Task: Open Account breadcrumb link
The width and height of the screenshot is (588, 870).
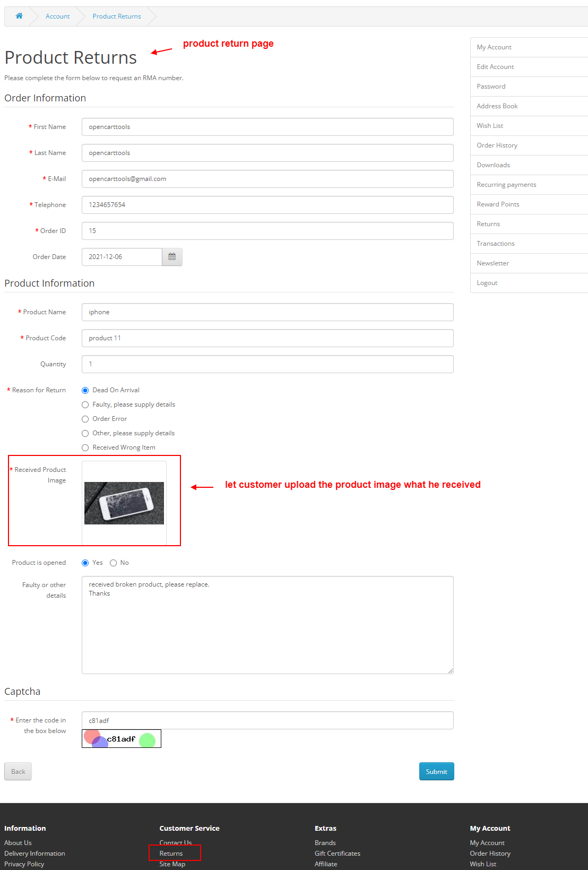Action: (57, 16)
